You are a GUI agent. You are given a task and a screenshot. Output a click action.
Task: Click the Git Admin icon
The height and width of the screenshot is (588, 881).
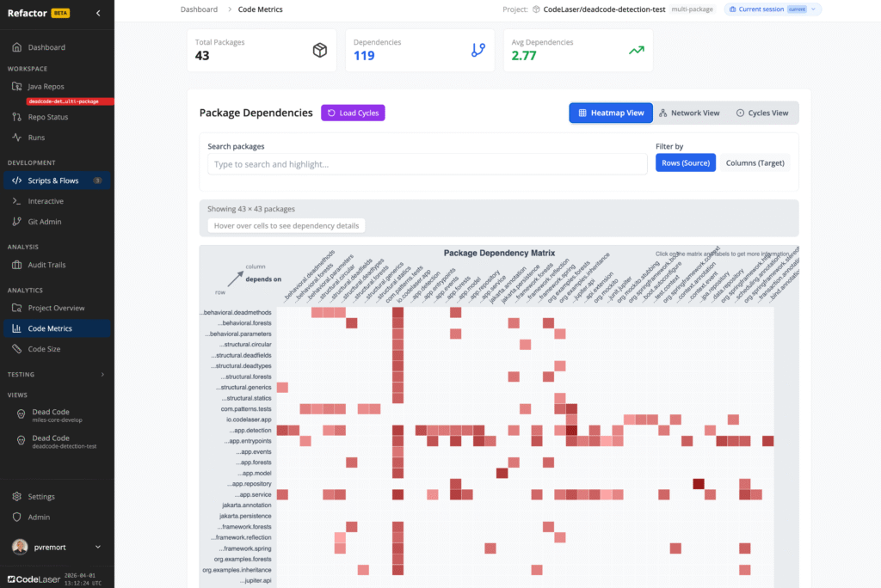click(16, 222)
